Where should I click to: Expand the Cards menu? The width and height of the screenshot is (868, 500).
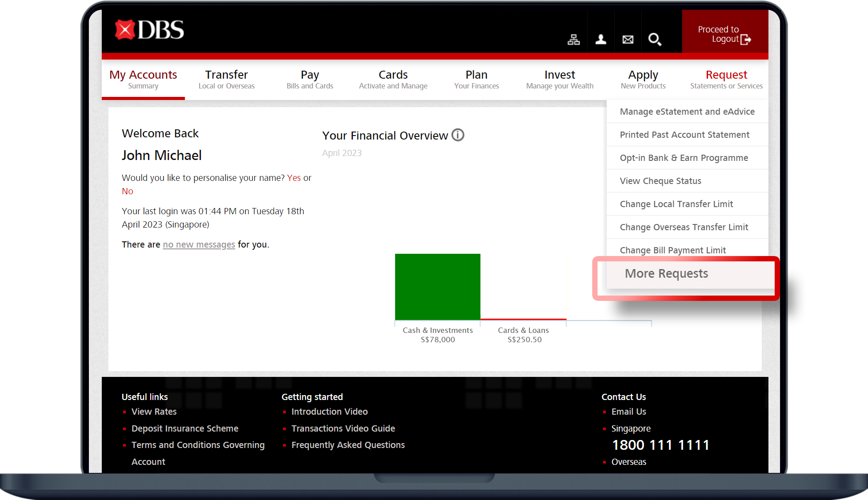pyautogui.click(x=393, y=79)
